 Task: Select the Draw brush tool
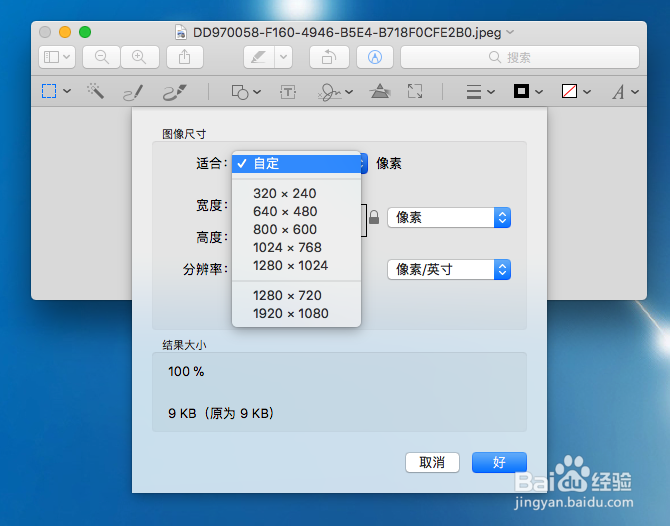175,92
